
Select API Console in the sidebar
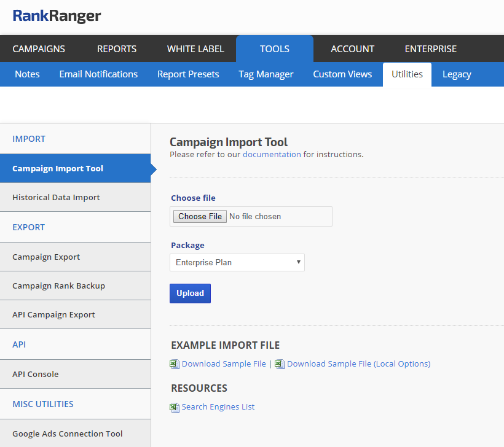tap(36, 375)
